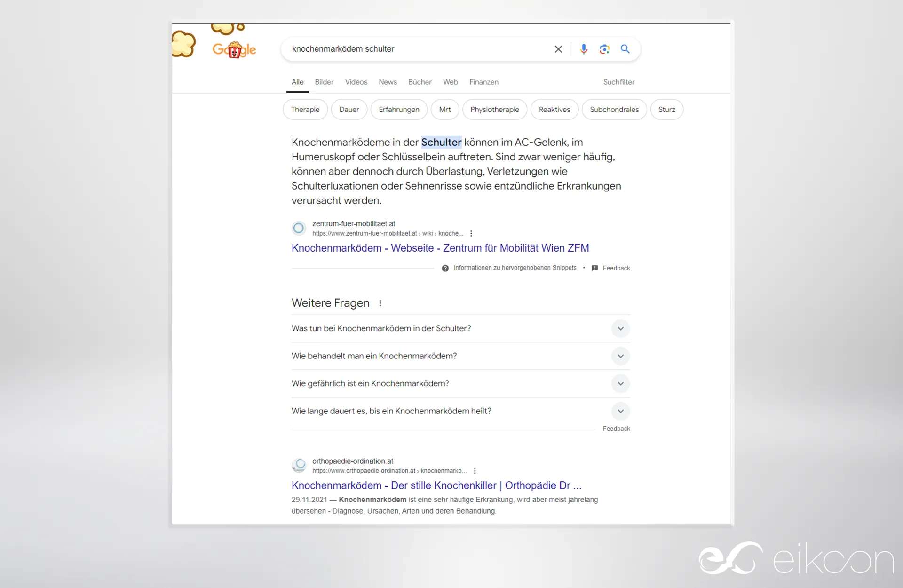This screenshot has width=903, height=588.
Task: Open 'Der stille Knochenkiller' result link
Action: (436, 485)
